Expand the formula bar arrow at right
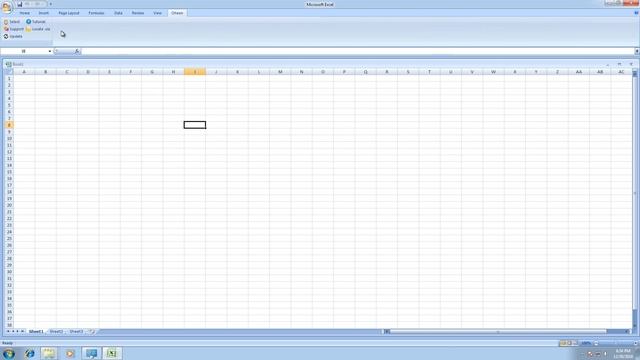This screenshot has width=640, height=360. pyautogui.click(x=637, y=51)
